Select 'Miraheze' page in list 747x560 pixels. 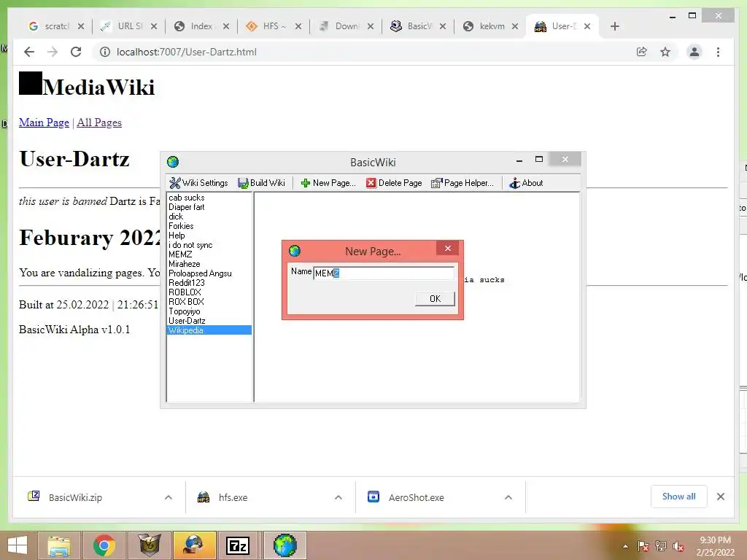(x=185, y=264)
